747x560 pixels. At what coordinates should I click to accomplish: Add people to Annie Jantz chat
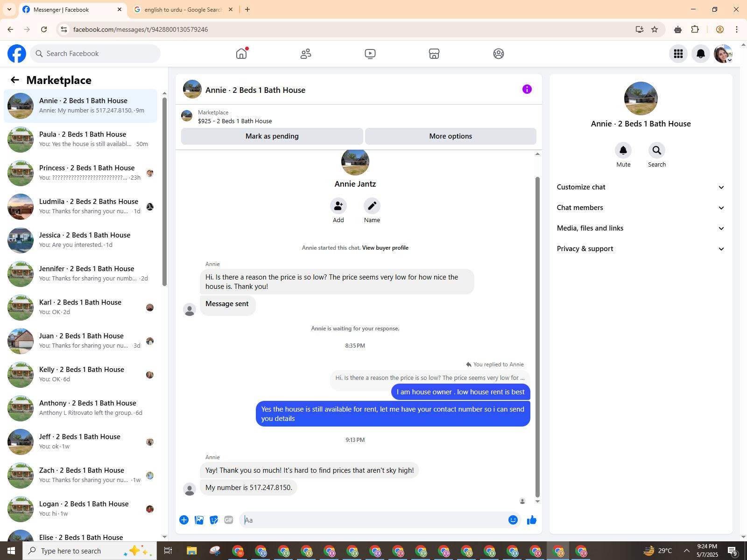pyautogui.click(x=338, y=206)
